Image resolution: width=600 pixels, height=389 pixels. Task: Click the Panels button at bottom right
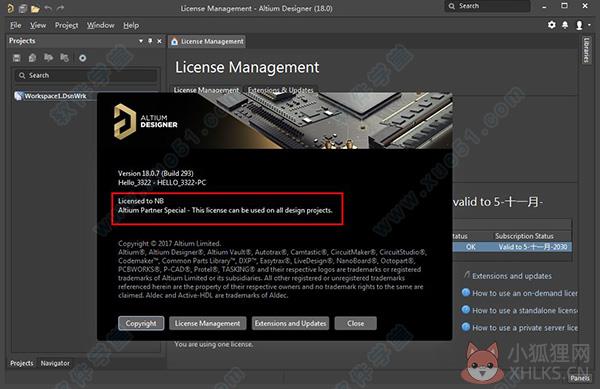tap(580, 378)
